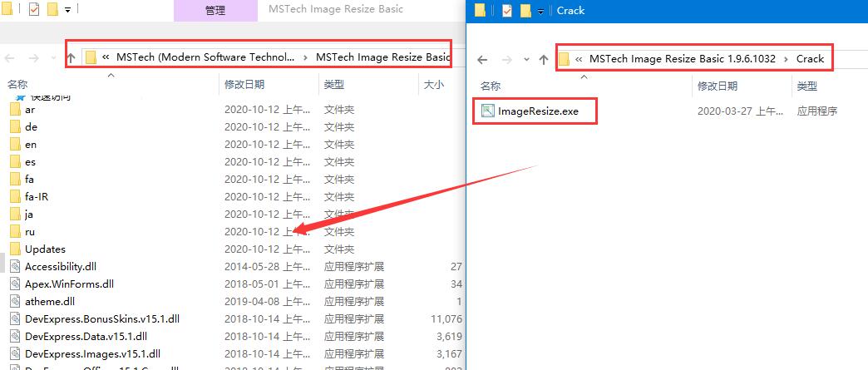Click the atheme.dll file icon
The height and width of the screenshot is (370, 868).
pos(16,302)
